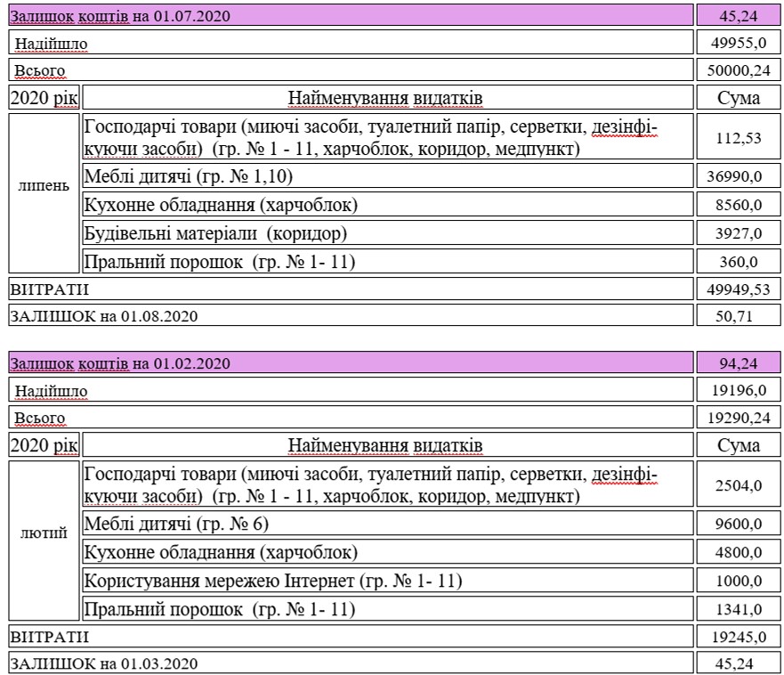Select the ЗАЛИШОК на 01.08.2020 row

351,315
